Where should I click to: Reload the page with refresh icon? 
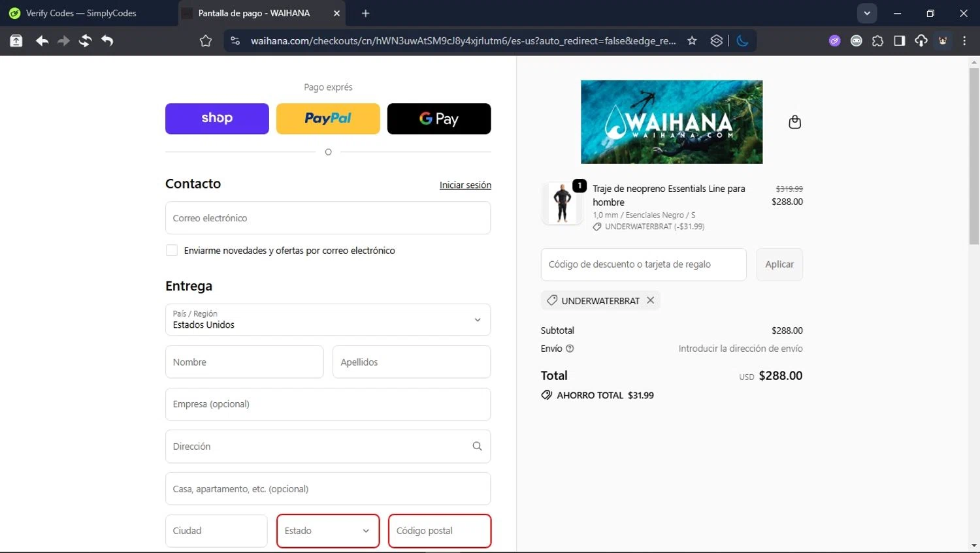(x=85, y=41)
